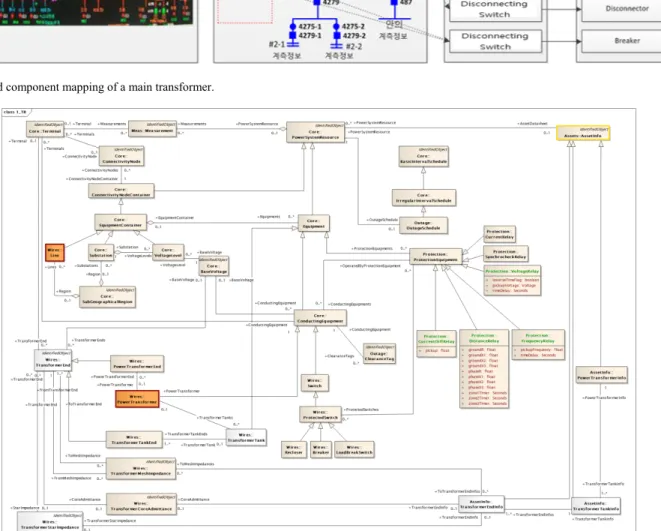661x531 pixels.
Task: Click the '4279-2' switch label
Action: pos(354,36)
